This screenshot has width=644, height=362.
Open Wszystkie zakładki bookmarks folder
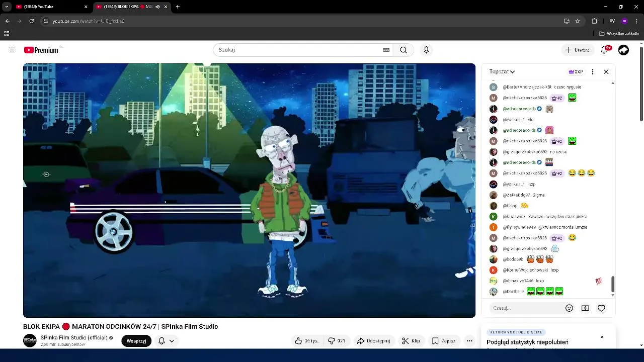619,34
